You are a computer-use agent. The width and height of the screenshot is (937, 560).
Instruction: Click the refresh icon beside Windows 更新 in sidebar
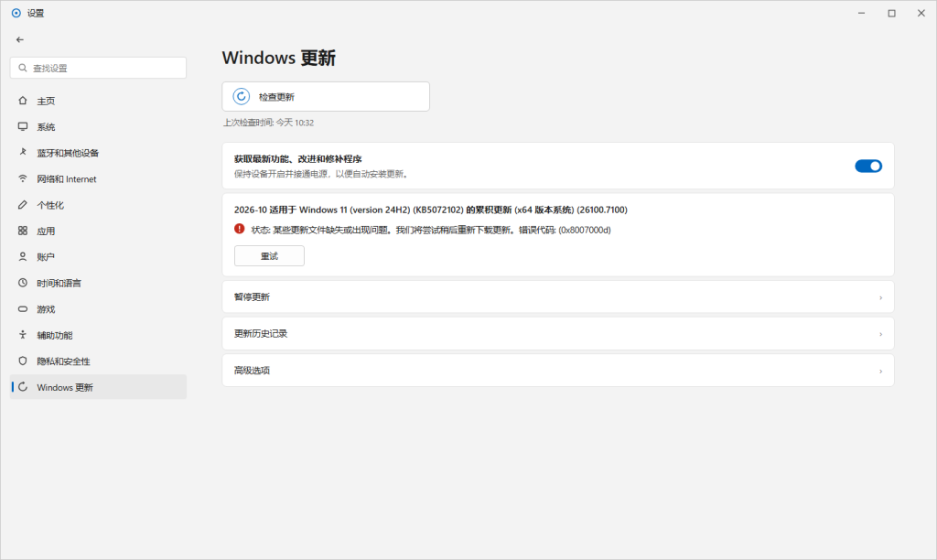tap(23, 387)
